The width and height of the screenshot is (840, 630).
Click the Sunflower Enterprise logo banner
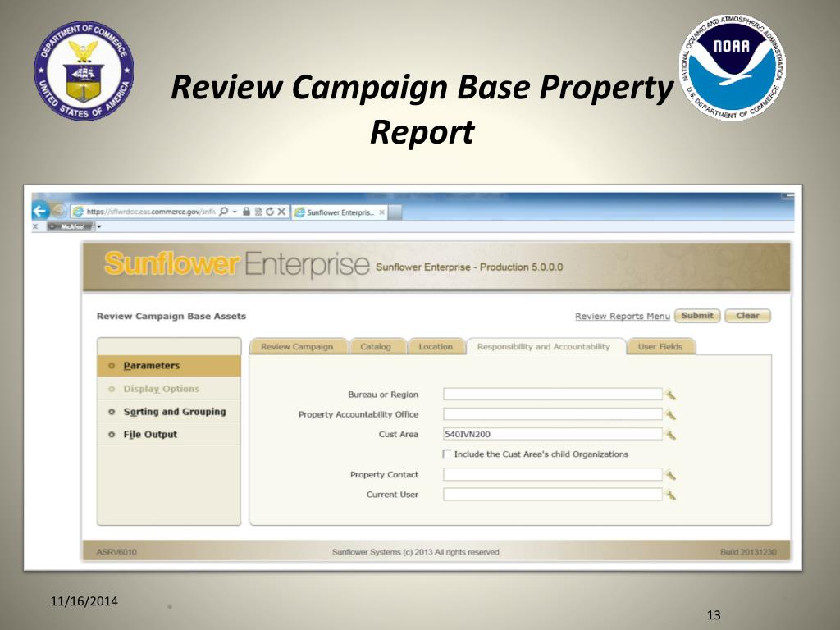(x=237, y=264)
